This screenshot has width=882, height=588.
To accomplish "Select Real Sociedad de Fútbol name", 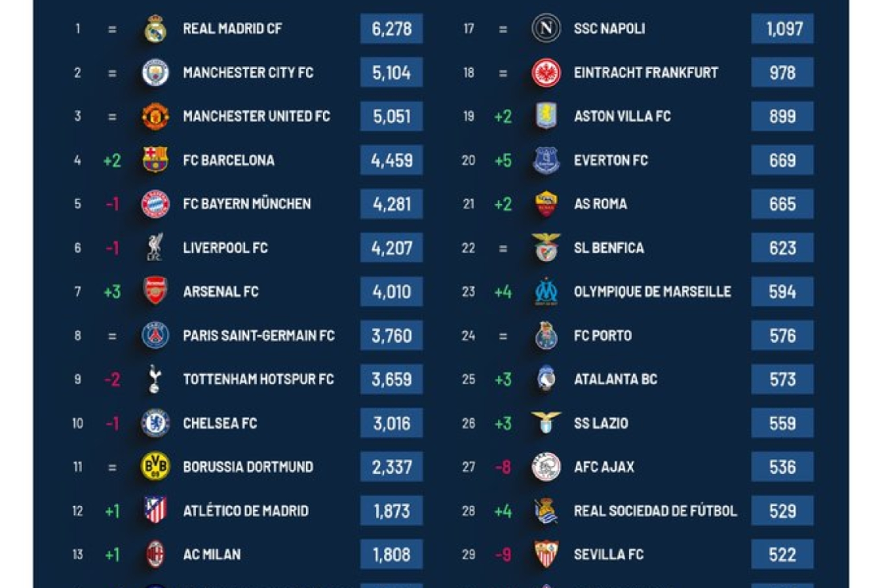I will [x=655, y=510].
